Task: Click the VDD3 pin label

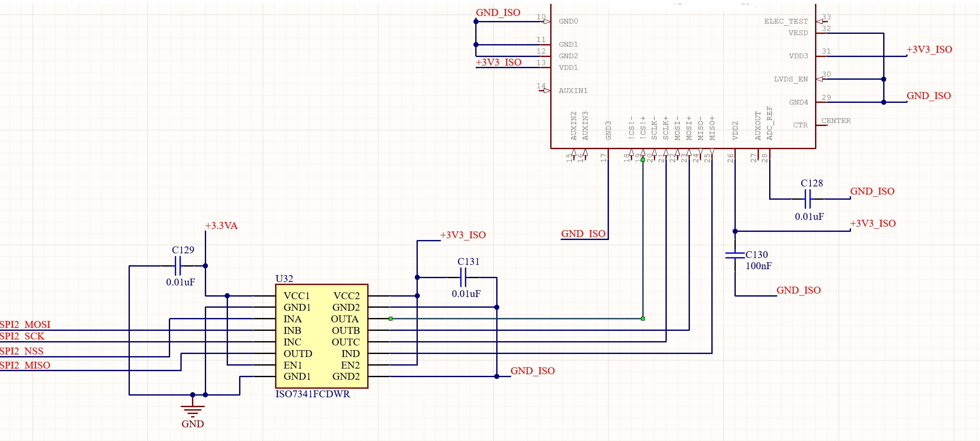Action: tap(798, 56)
